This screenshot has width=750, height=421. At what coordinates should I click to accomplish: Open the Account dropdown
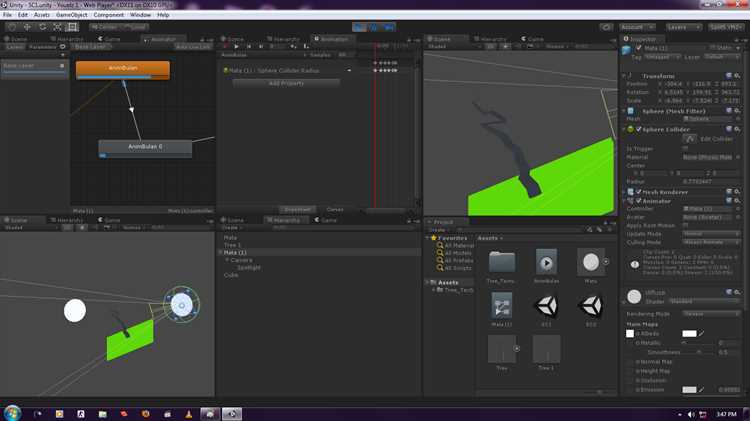[637, 27]
